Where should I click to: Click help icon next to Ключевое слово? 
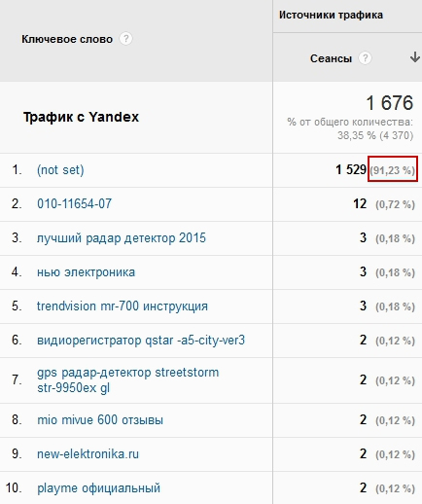click(125, 39)
